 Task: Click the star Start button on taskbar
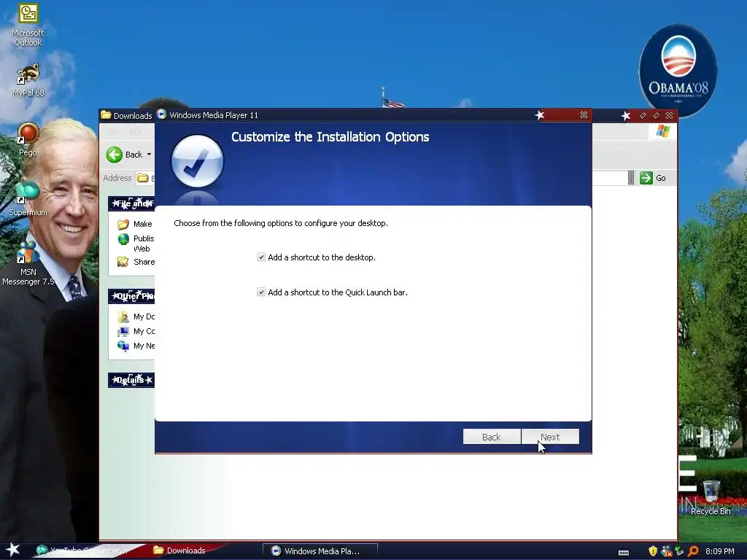12,550
